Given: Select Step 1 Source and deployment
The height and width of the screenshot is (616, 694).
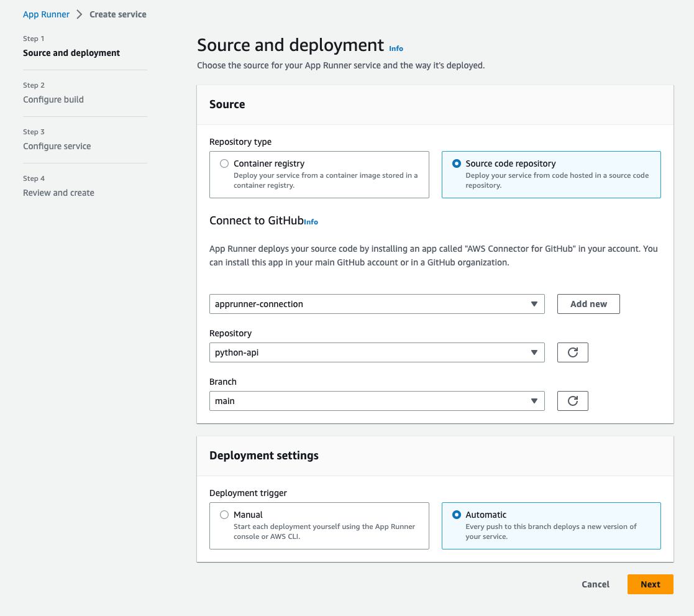Looking at the screenshot, I should (71, 53).
